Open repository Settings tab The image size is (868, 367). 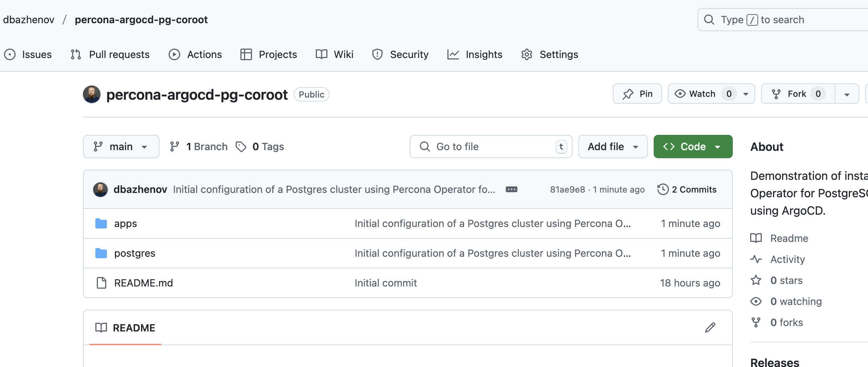(x=549, y=54)
